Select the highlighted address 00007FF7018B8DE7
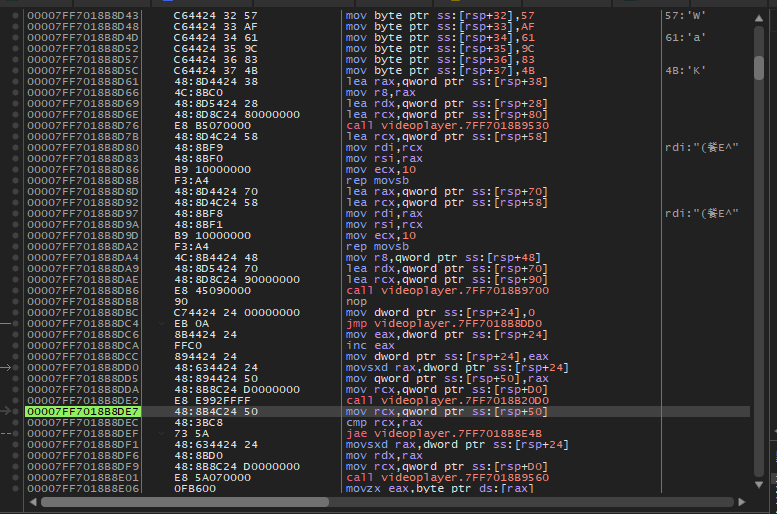The height and width of the screenshot is (514, 777). click(x=83, y=411)
